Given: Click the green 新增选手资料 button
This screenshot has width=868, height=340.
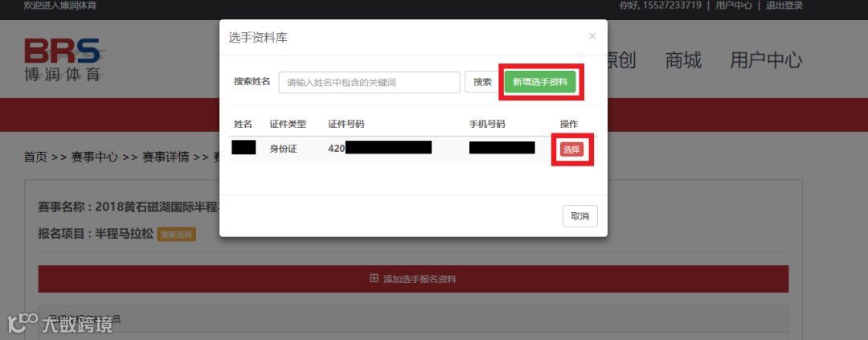Looking at the screenshot, I should pos(540,82).
